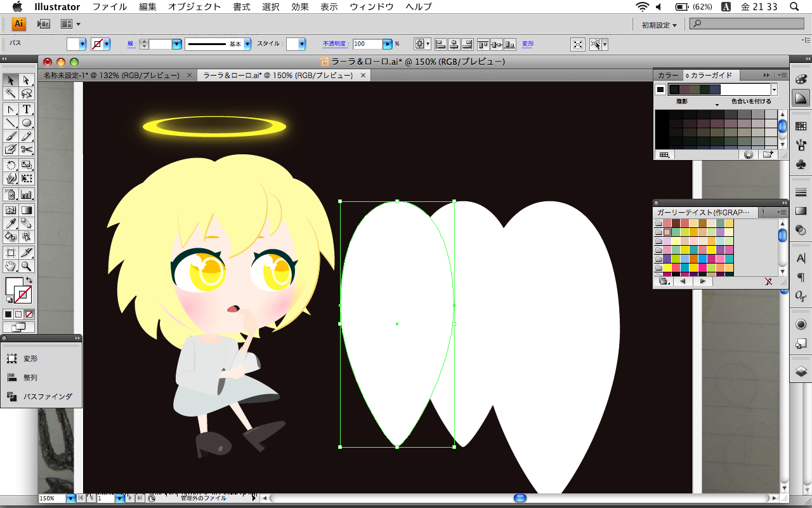Open Adobe Bridge from the application bar
This screenshot has width=812, height=508.
[44, 24]
